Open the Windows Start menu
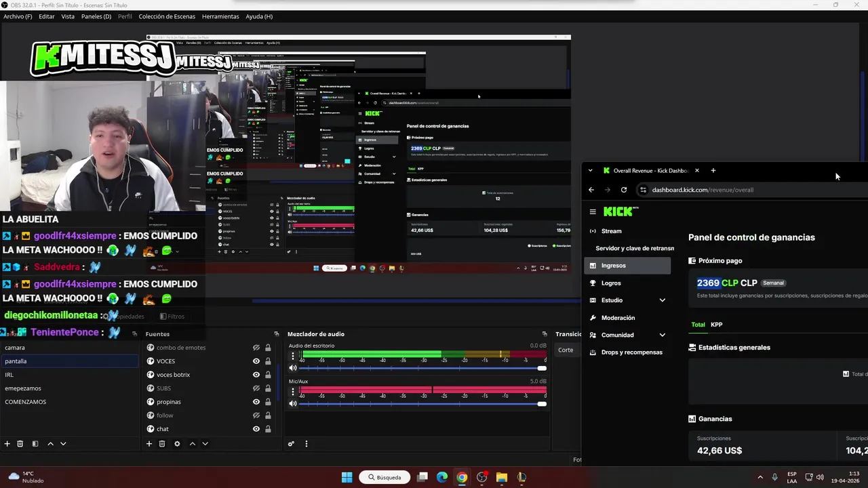This screenshot has width=868, height=488. click(347, 477)
